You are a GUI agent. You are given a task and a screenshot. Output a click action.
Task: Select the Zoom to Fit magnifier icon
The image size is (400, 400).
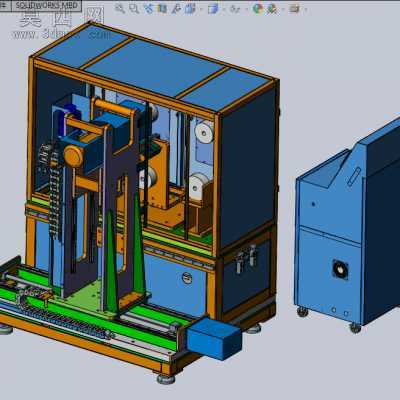pyautogui.click(x=120, y=8)
